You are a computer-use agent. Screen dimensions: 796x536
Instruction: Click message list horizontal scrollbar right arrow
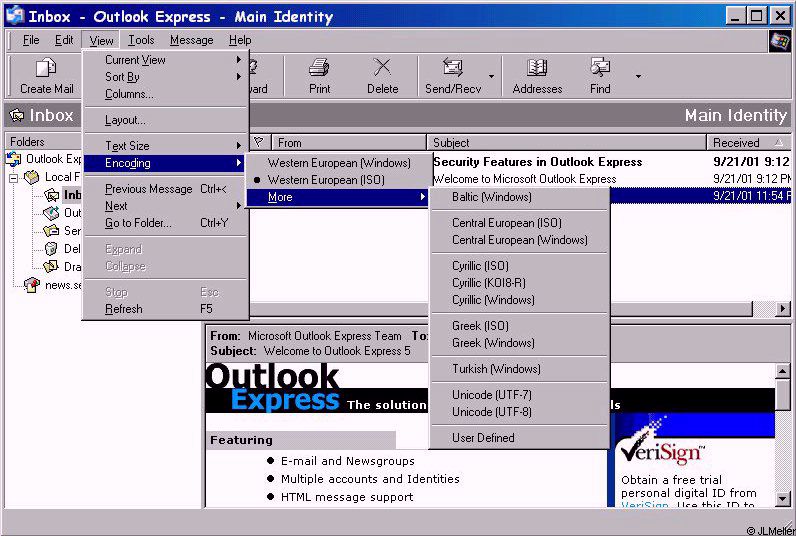click(x=783, y=308)
